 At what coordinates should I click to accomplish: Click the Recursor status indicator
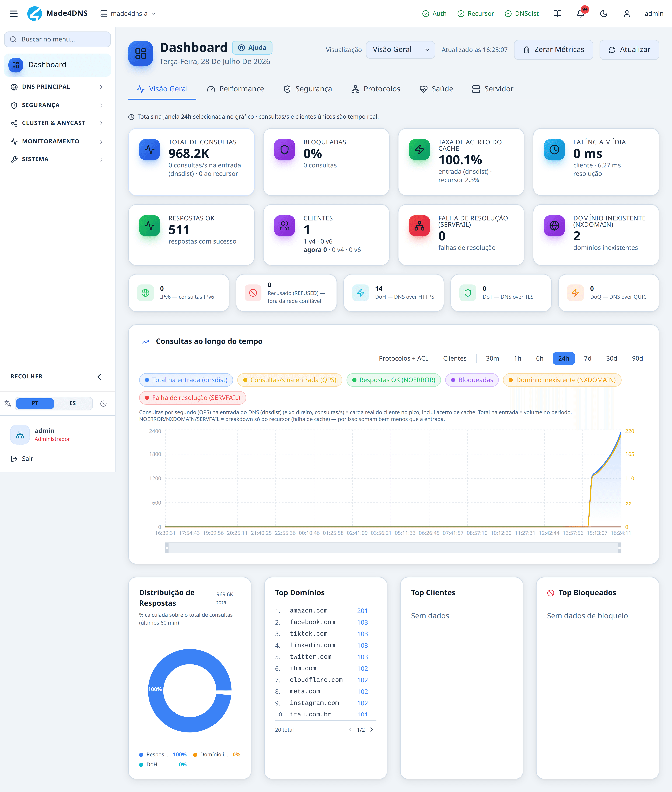(x=475, y=14)
